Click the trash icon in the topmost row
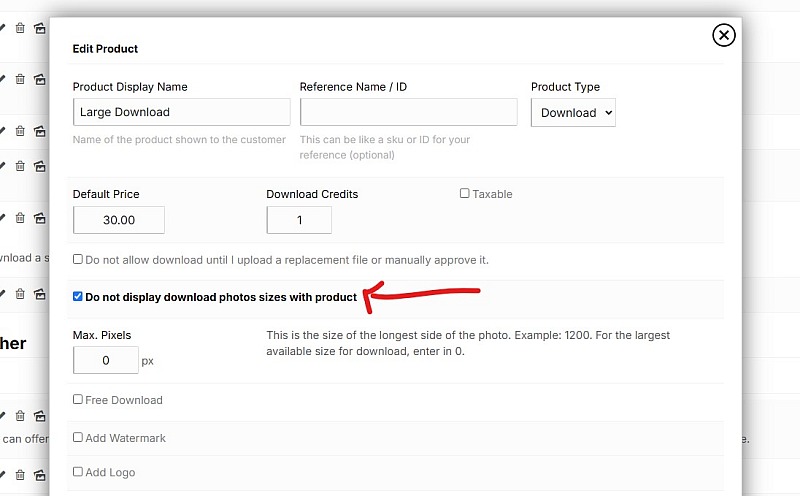 20,28
